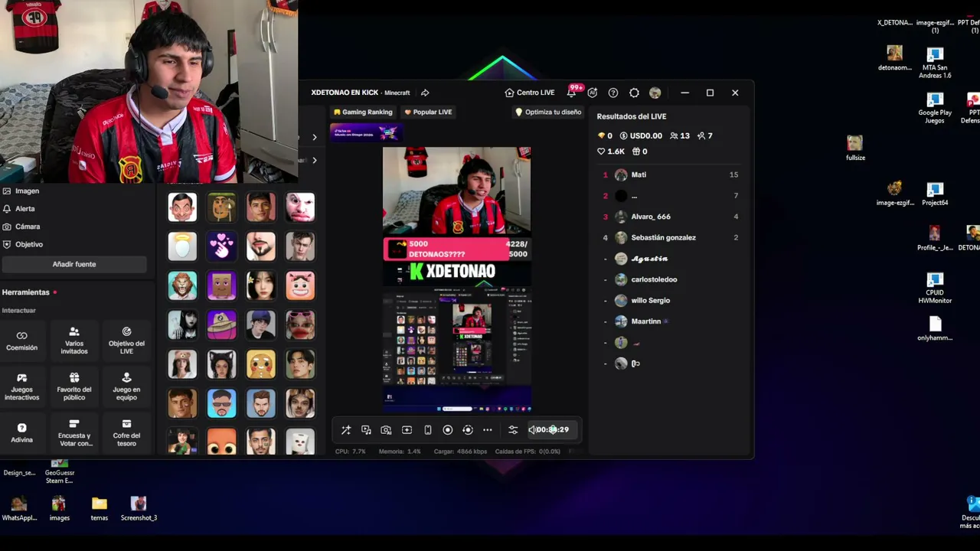Apply the pink finger-heart effect
Viewport: 980px width, 551px height.
(x=221, y=246)
